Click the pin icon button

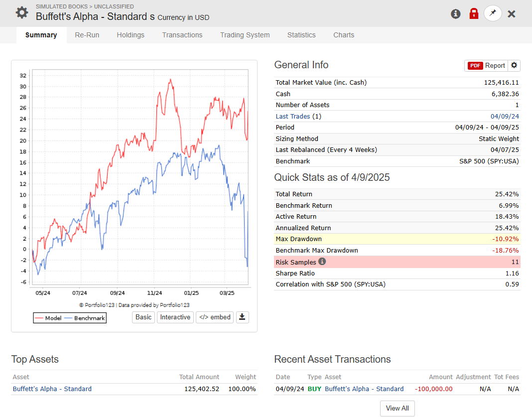493,13
